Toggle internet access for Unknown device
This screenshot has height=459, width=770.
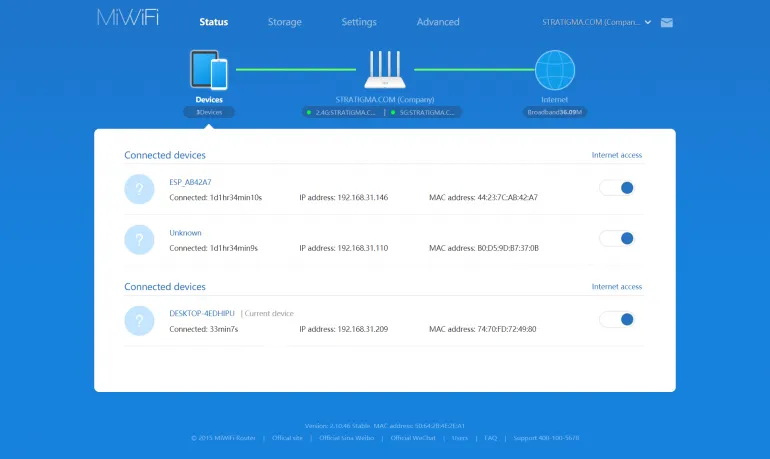click(617, 239)
